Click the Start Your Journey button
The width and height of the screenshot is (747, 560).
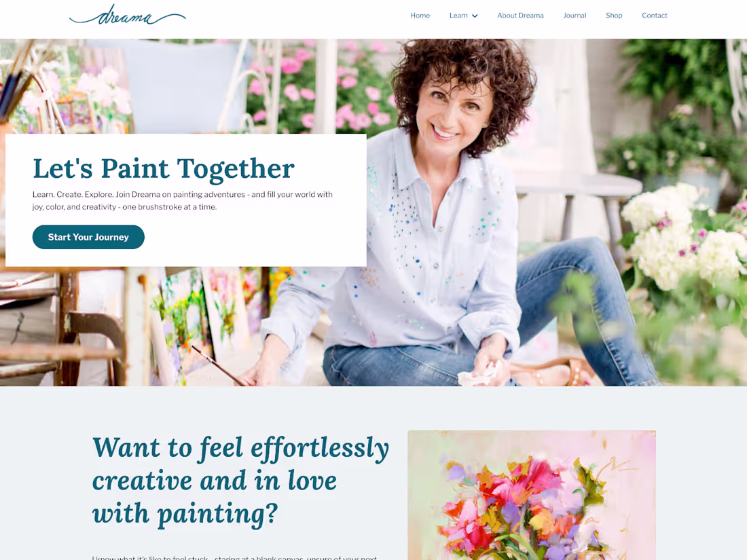click(x=88, y=237)
